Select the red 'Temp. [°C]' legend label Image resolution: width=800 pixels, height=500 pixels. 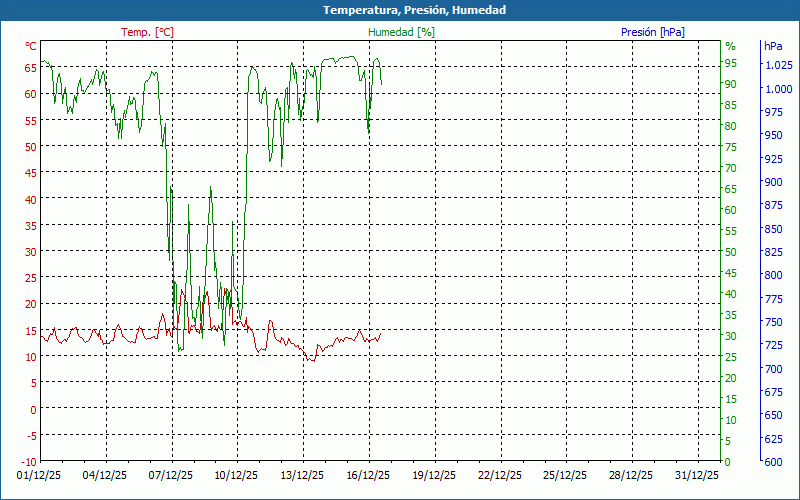(x=147, y=32)
